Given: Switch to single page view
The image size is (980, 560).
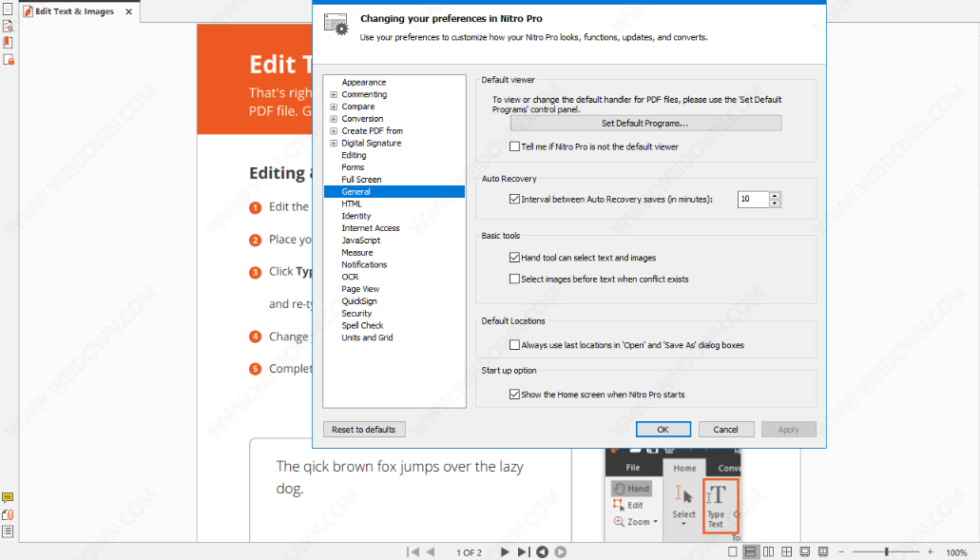Looking at the screenshot, I should point(733,551).
